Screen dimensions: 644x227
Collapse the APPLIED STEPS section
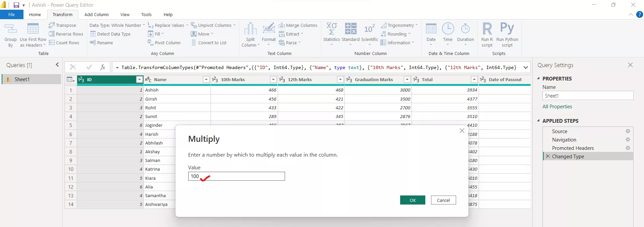[539, 120]
